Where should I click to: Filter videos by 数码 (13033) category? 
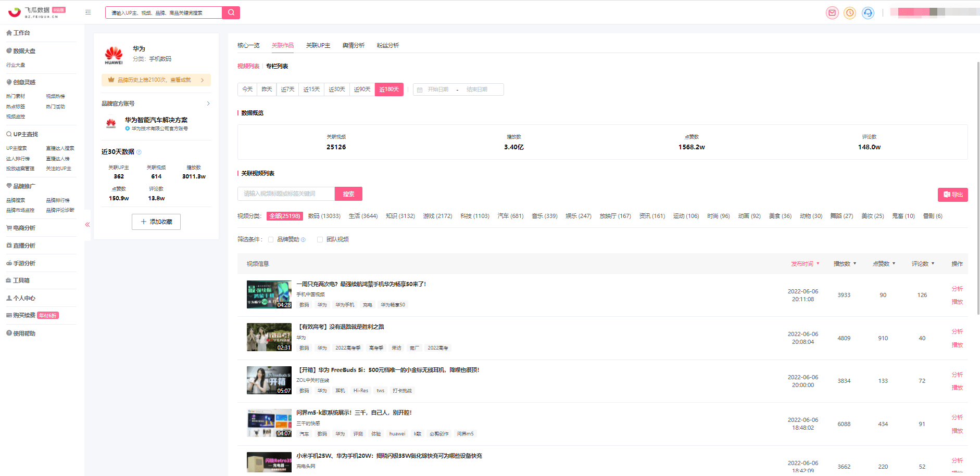pyautogui.click(x=324, y=216)
